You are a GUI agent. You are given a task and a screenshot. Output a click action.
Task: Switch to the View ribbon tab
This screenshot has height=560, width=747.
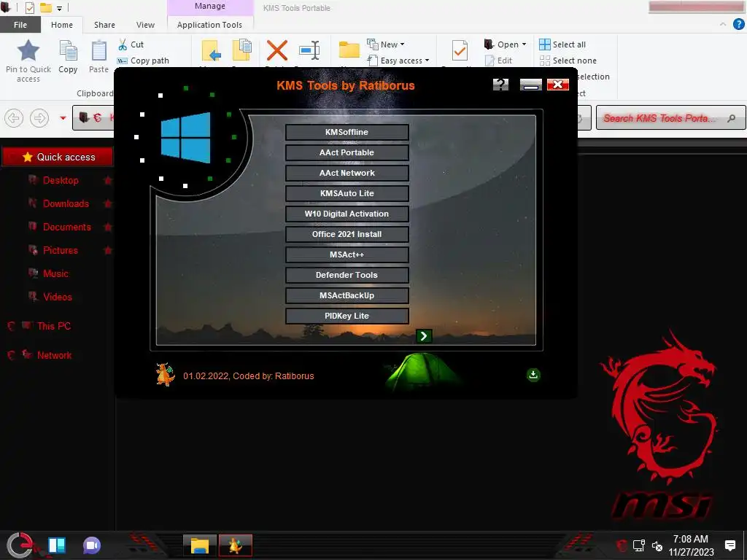145,25
